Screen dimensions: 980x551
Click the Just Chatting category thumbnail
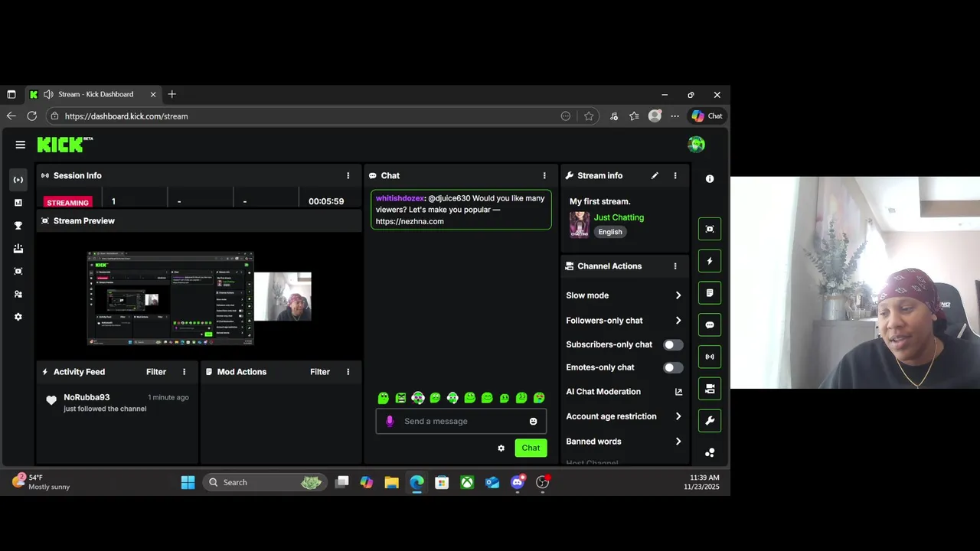(580, 225)
